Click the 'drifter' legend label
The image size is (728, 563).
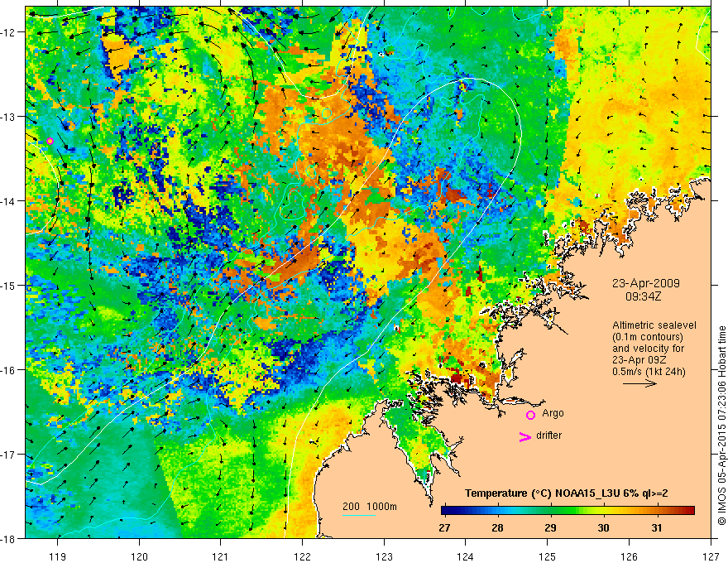548,435
